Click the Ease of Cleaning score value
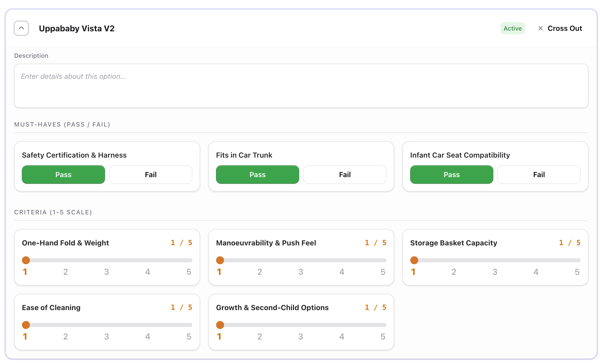Viewport: 603px width, 364px height. point(182,307)
